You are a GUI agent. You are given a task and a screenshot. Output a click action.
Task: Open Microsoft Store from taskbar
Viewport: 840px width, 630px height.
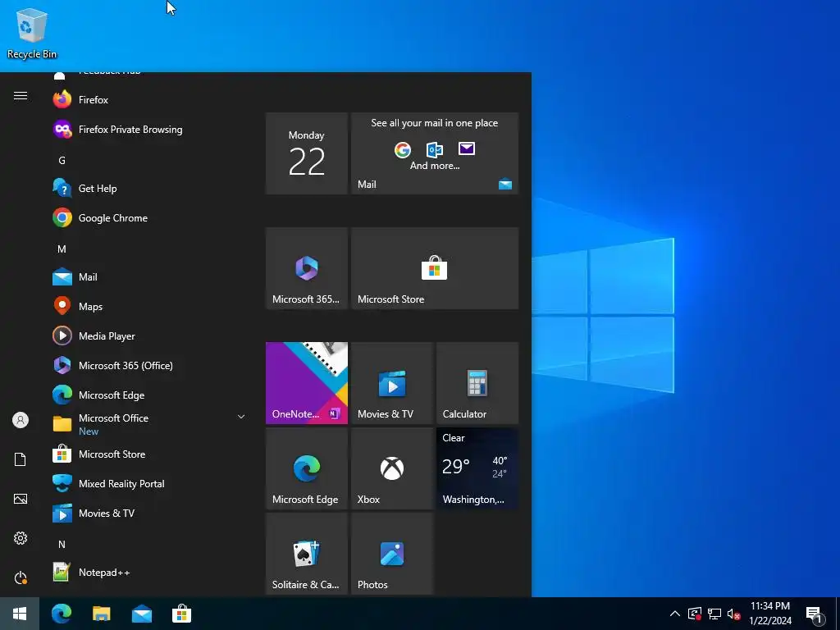[181, 614]
